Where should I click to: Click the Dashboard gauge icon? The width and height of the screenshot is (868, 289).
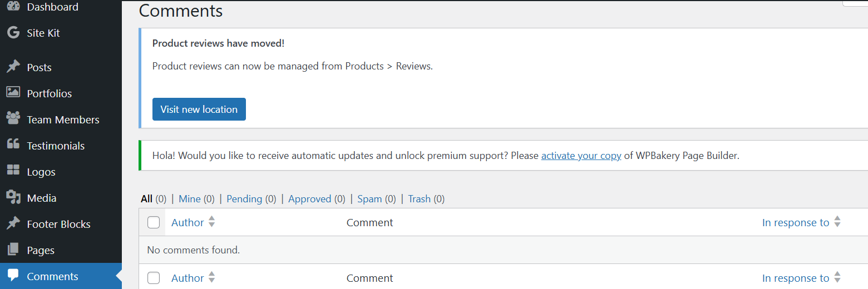(x=13, y=7)
